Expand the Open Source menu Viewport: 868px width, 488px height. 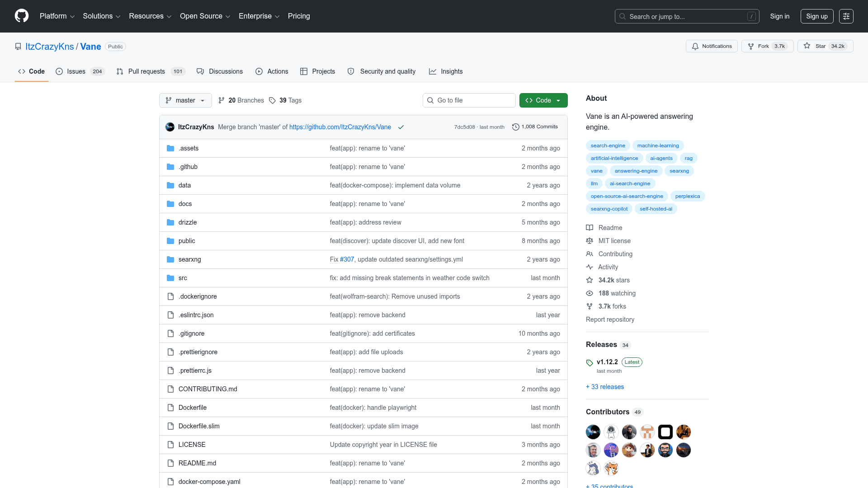(205, 16)
